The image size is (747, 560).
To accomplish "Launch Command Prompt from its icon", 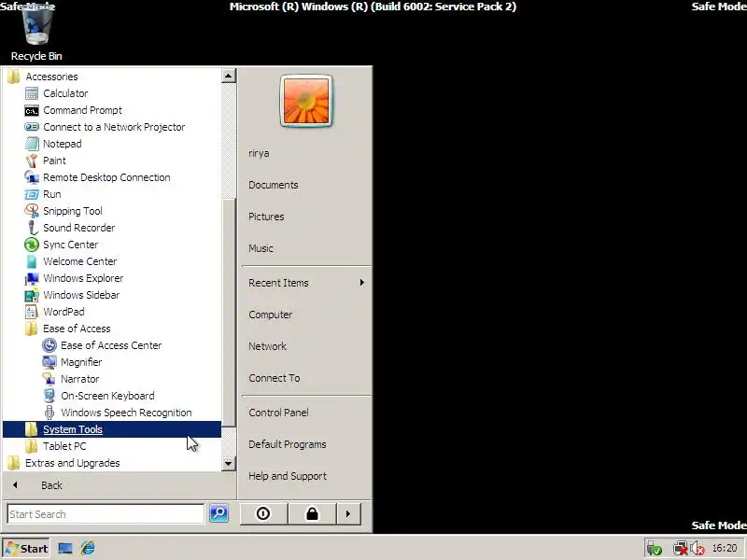I will tap(32, 110).
